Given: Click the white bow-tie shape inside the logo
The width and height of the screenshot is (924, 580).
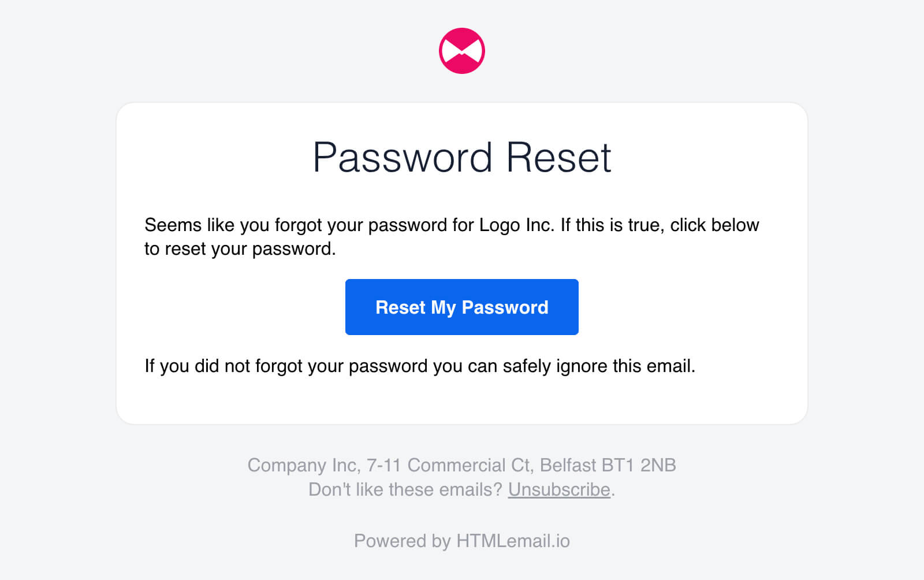Looking at the screenshot, I should (x=462, y=51).
